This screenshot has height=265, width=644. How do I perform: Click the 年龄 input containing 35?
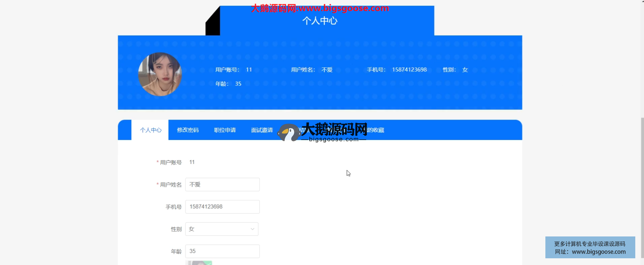(222, 251)
